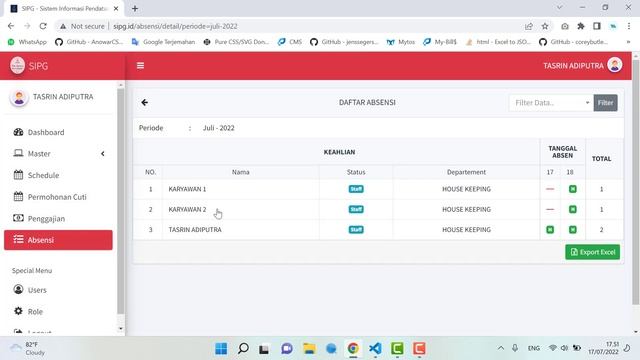Screen dimensions: 640x360
Task: Open the Windows Start menu
Action: (221, 349)
